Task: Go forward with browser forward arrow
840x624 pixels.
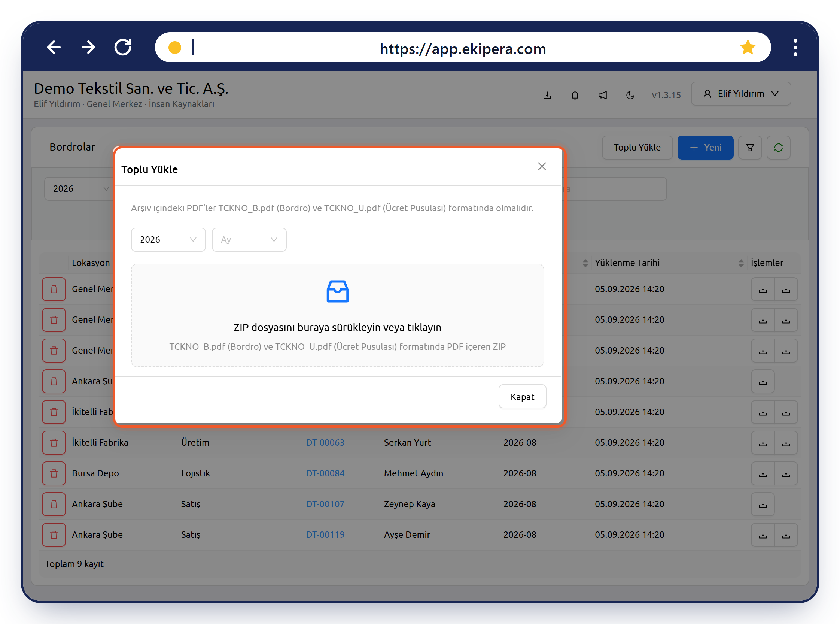Action: tap(88, 48)
